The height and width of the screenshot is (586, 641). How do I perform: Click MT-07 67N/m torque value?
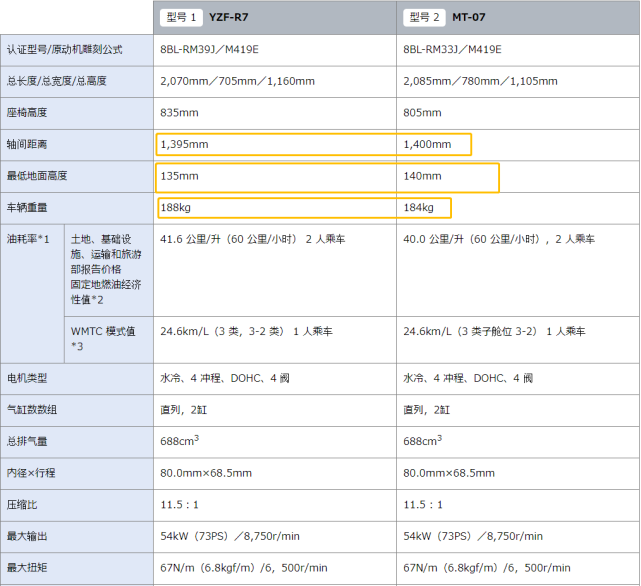pyautogui.click(x=487, y=567)
